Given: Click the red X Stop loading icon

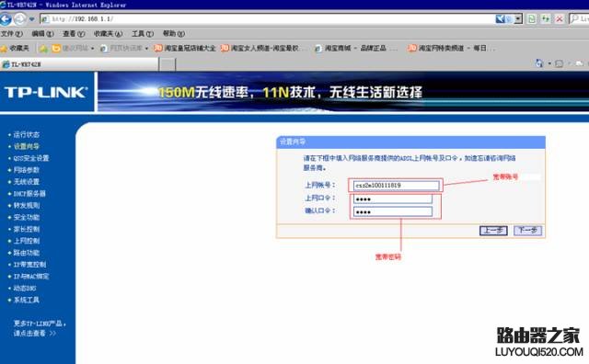Looking at the screenshot, I should point(560,18).
